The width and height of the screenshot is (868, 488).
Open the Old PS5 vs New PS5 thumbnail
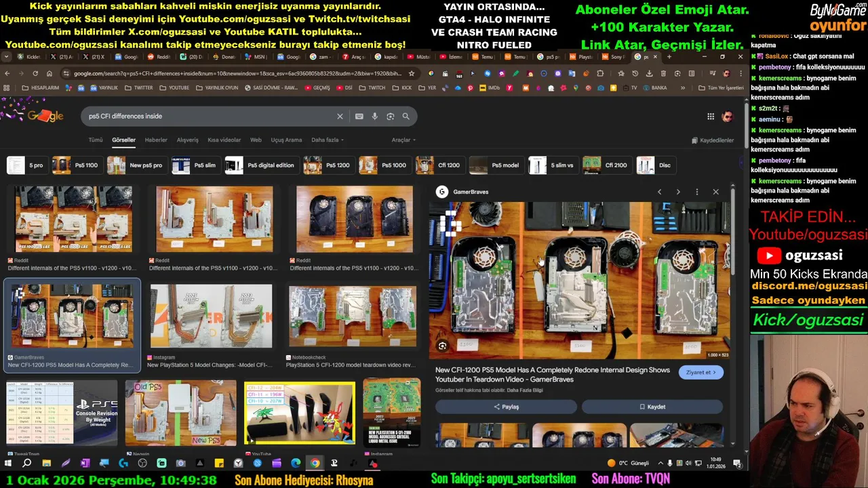pos(181,413)
